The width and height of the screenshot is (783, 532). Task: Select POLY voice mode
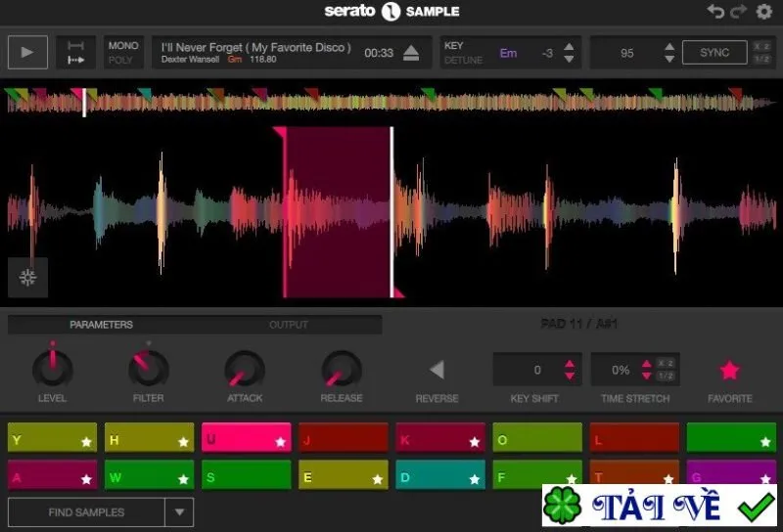click(x=120, y=60)
